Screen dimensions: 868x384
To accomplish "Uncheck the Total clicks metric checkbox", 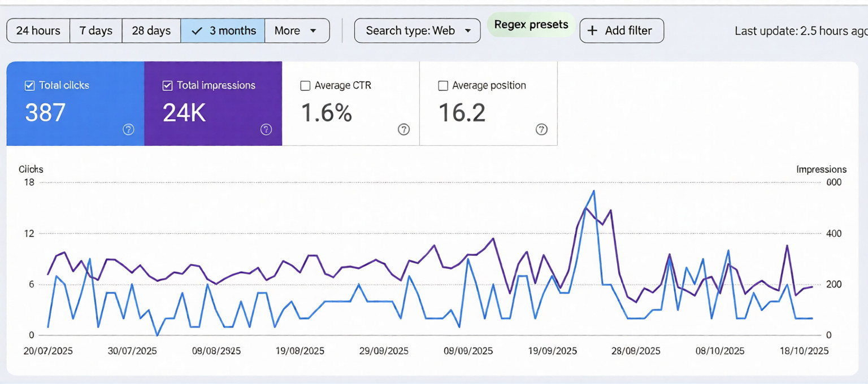I will (29, 85).
